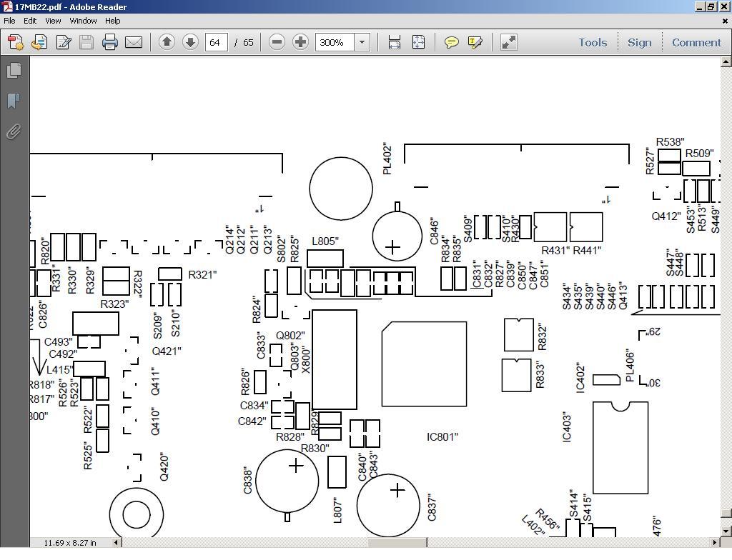Image resolution: width=732 pixels, height=560 pixels.
Task: Click the C834" component label
Action: point(254,406)
